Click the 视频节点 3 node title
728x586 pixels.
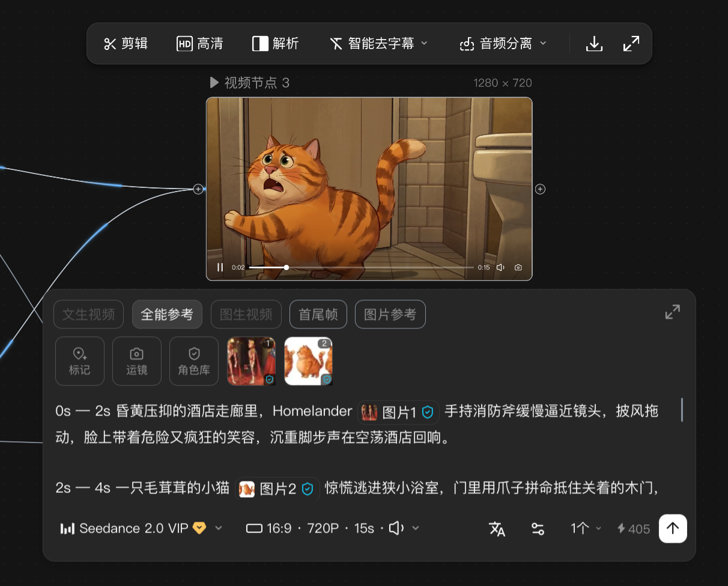[256, 83]
